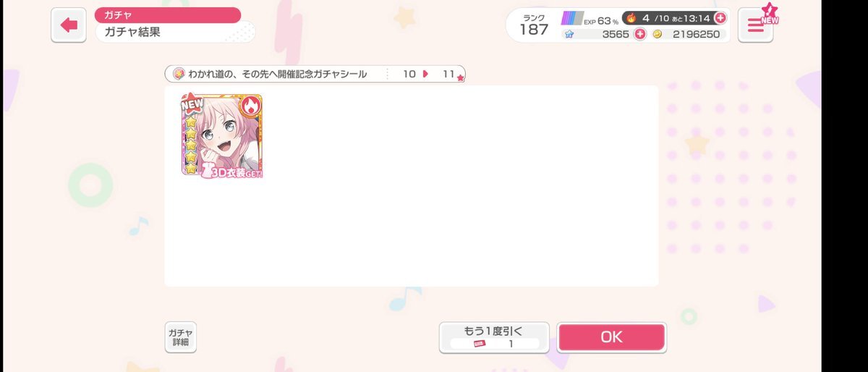The width and height of the screenshot is (868, 372).
Task: Tap the flame boost icon
Action: click(x=631, y=17)
